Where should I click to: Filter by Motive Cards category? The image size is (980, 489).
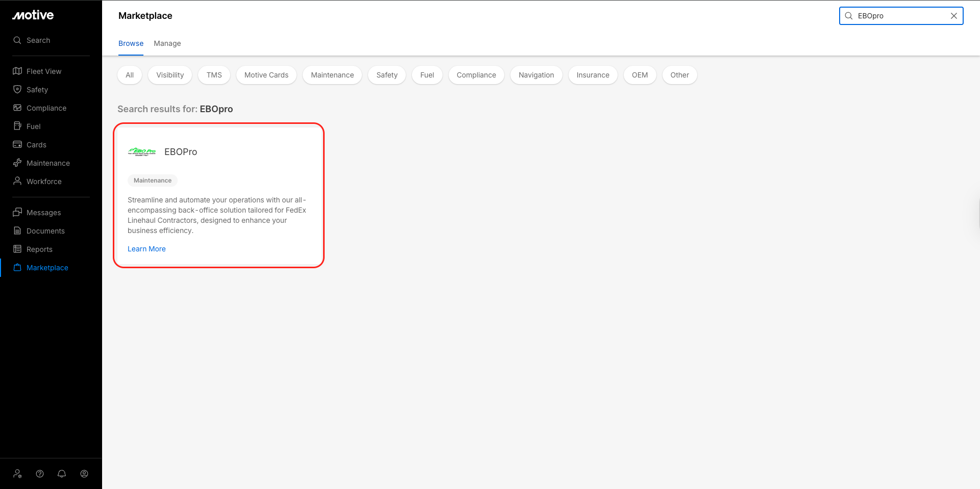[266, 75]
